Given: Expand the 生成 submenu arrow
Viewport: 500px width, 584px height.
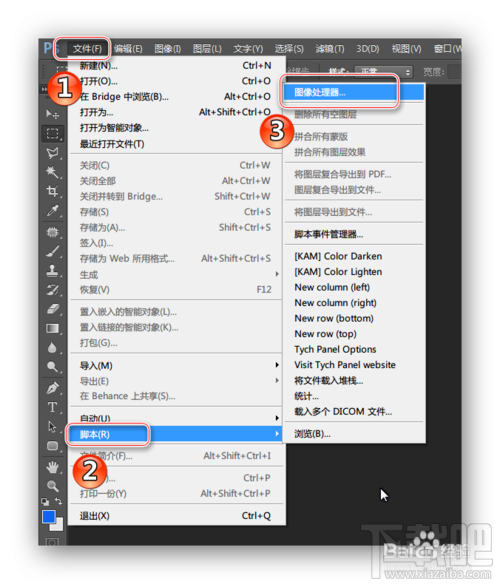Looking at the screenshot, I should 277,274.
